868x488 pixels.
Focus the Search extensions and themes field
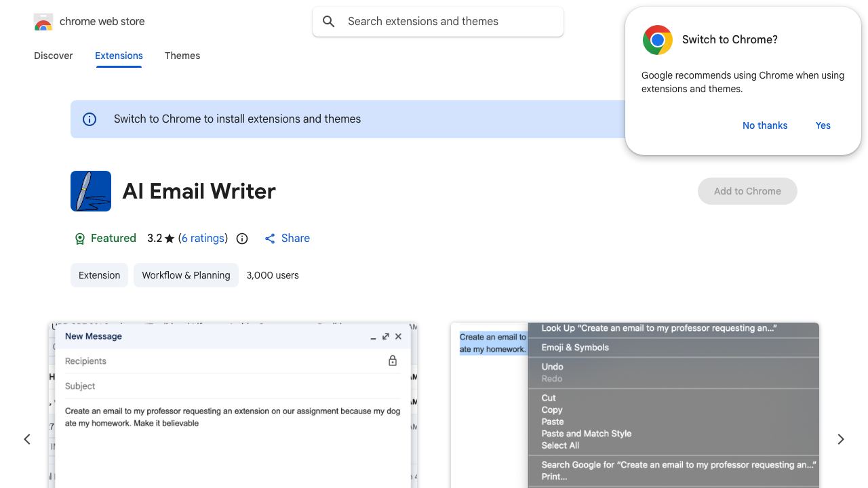(x=438, y=22)
